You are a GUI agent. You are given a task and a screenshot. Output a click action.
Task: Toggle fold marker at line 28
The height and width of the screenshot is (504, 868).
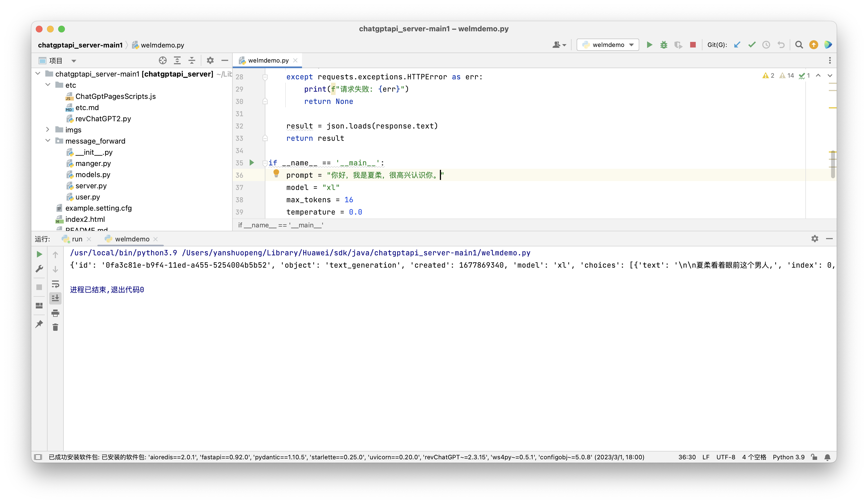(265, 77)
